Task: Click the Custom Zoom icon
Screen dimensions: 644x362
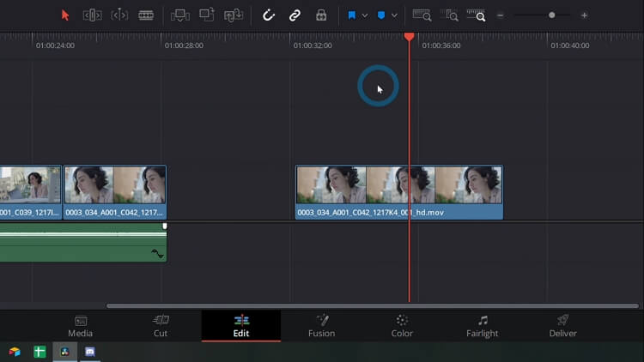Action: (x=476, y=15)
